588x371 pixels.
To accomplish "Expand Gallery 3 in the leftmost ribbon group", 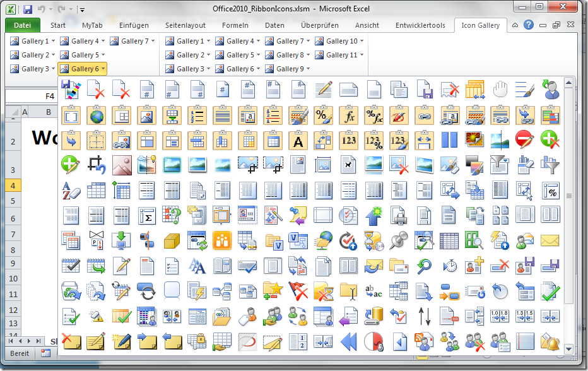I will (x=33, y=69).
